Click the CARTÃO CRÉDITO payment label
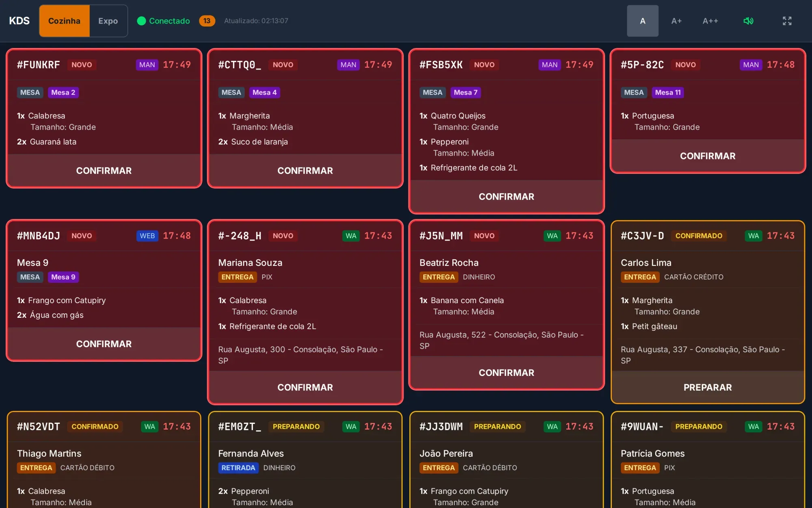Screen dimensions: 812x508 point(694,277)
